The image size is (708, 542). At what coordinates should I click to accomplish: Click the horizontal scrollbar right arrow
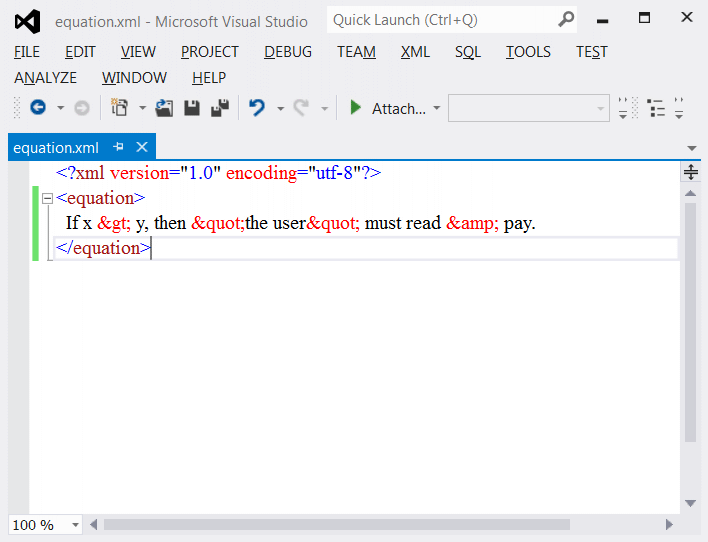(x=669, y=524)
